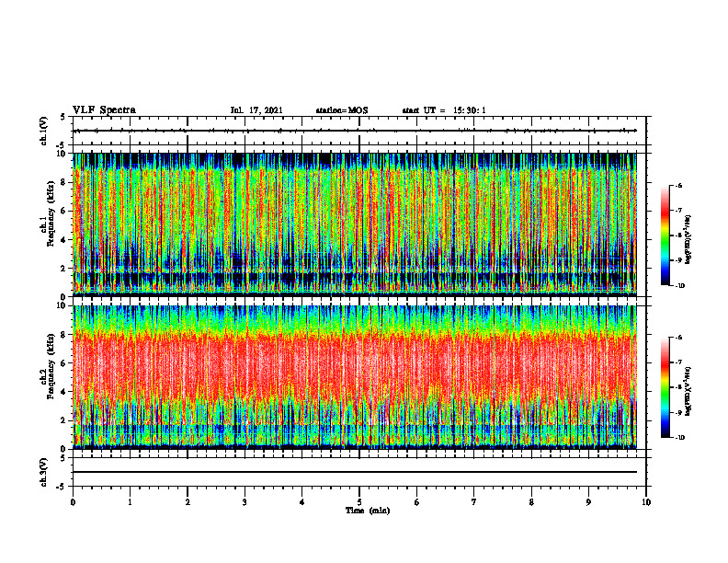This screenshot has width=728, height=563.
Task: Click the 'ch.1(V)' waveform axis label
Action: (43, 131)
